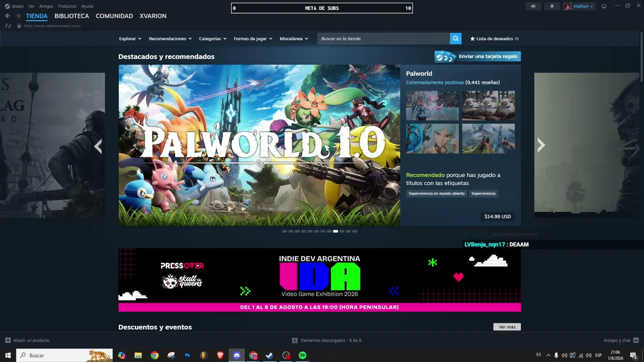
Task: Launch Google Chrome from the taskbar
Action: (154, 355)
